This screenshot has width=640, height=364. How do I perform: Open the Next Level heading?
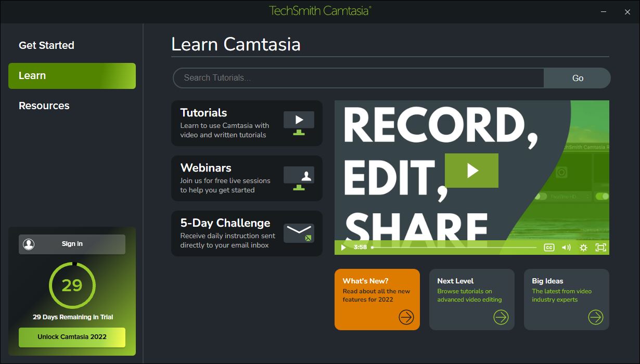point(455,281)
